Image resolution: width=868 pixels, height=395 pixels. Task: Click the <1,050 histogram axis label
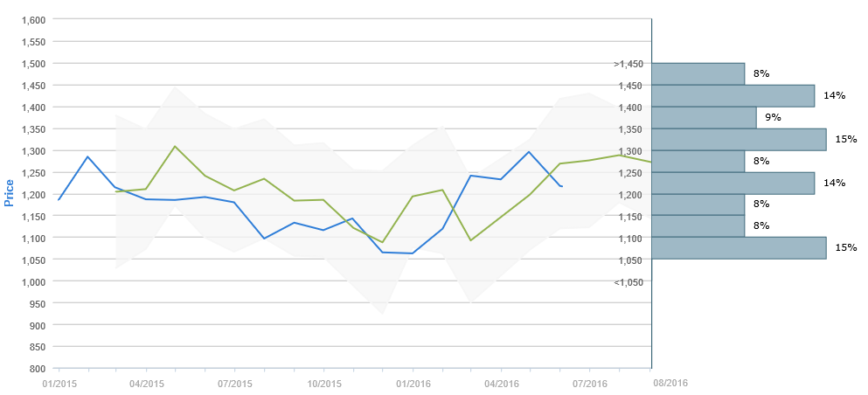pyautogui.click(x=628, y=281)
